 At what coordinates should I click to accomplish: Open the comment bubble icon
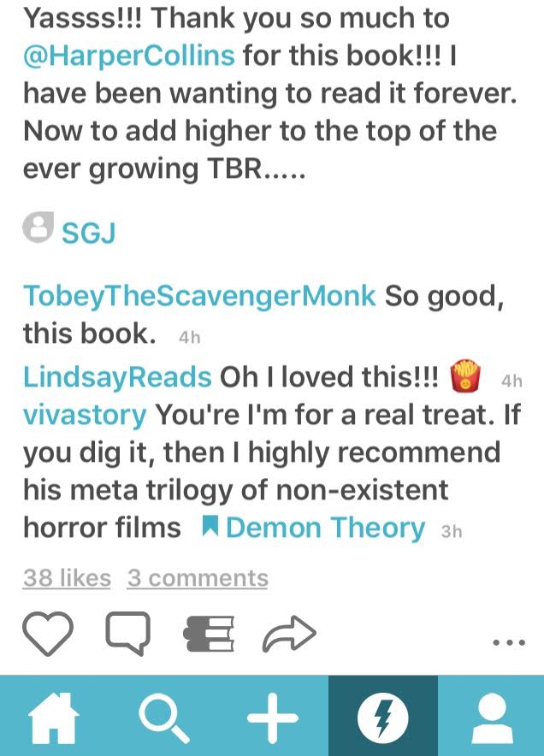point(127,634)
